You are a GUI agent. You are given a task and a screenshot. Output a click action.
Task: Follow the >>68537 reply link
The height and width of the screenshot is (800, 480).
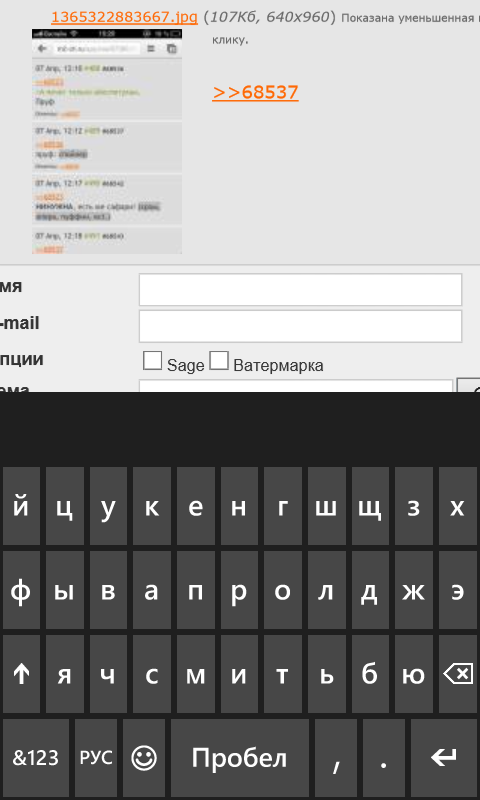255,92
